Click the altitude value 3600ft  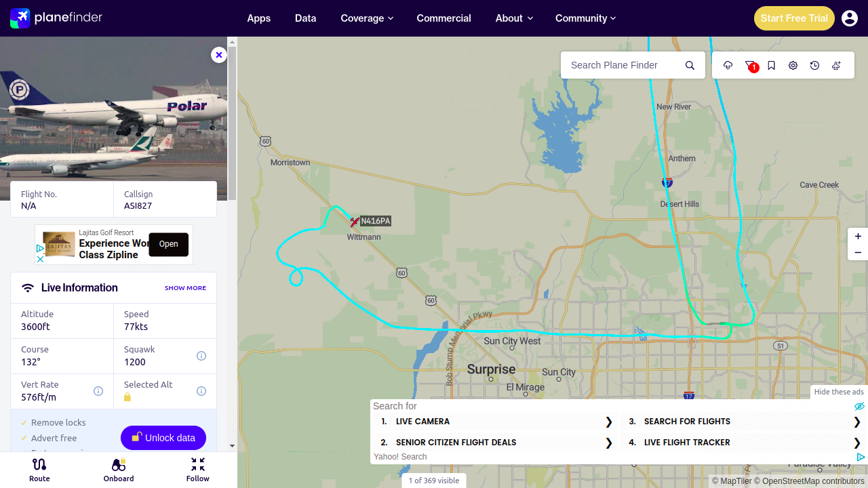click(x=35, y=327)
